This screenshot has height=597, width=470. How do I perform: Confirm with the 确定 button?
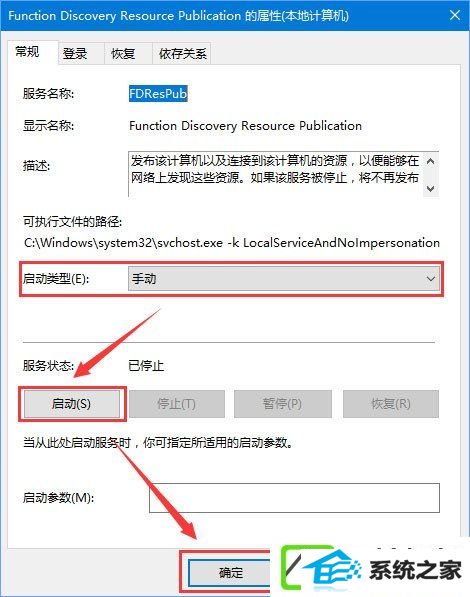pos(230,572)
